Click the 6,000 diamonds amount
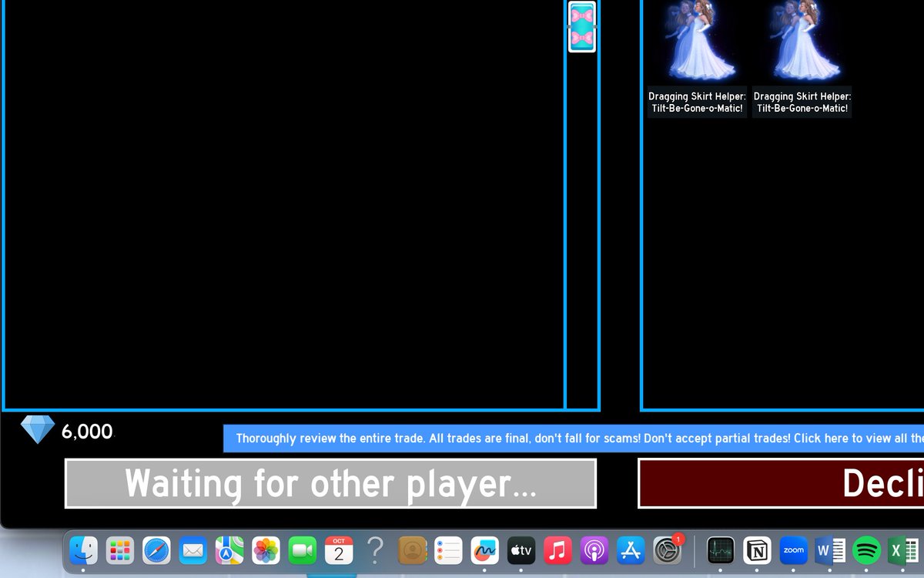The width and height of the screenshot is (924, 578). [87, 432]
